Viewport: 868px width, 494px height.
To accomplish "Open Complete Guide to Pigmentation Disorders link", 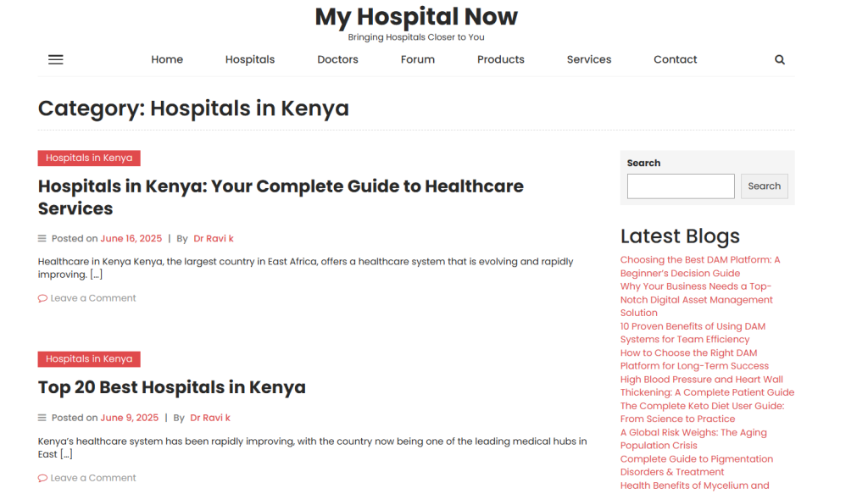I will (x=697, y=466).
